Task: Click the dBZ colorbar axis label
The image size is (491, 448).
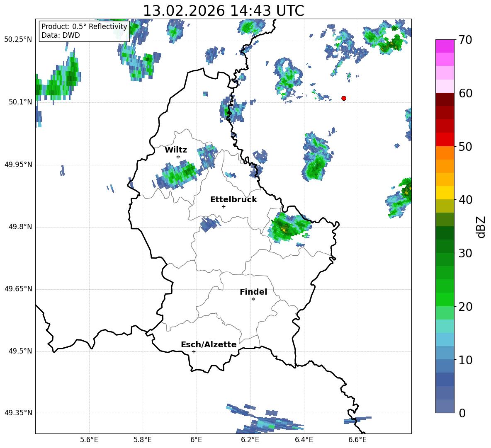Action: pos(481,227)
